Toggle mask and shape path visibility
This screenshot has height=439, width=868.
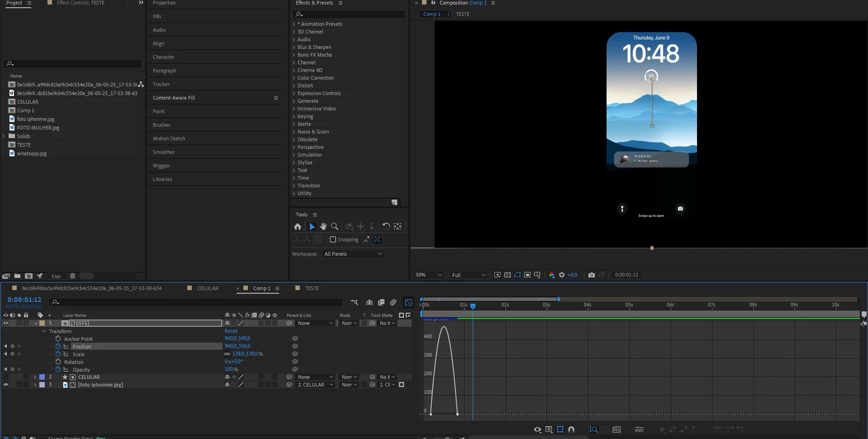(517, 275)
